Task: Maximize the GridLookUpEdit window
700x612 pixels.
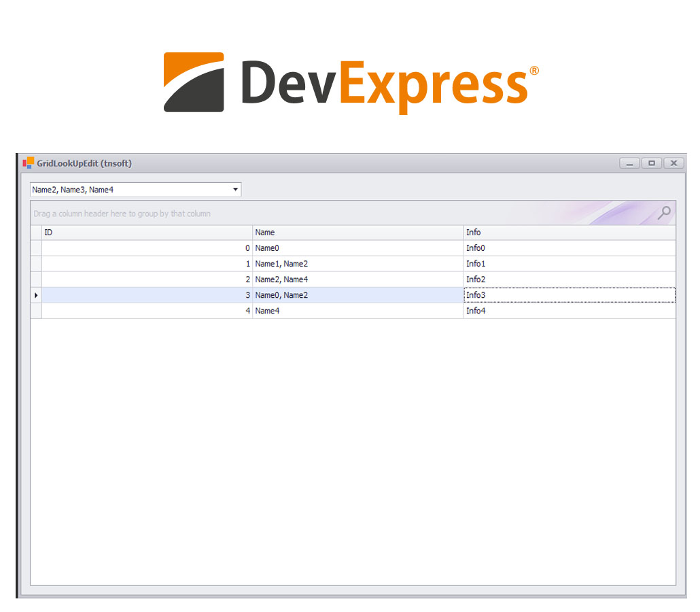Action: pos(652,163)
